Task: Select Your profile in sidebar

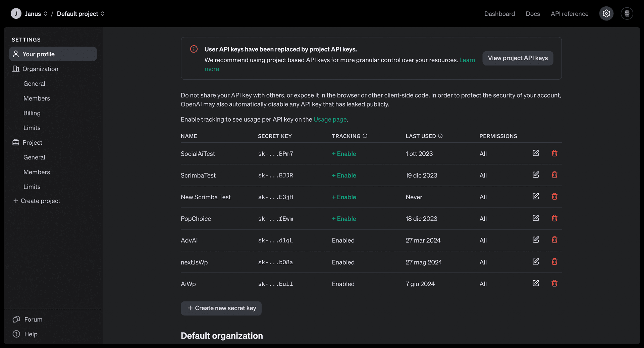Action: click(x=53, y=54)
